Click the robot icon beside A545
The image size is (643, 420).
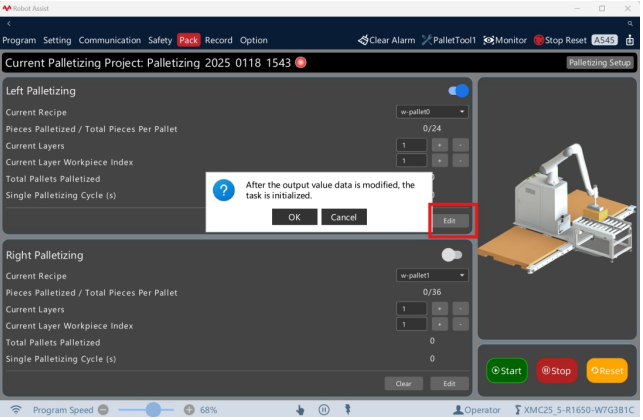630,40
